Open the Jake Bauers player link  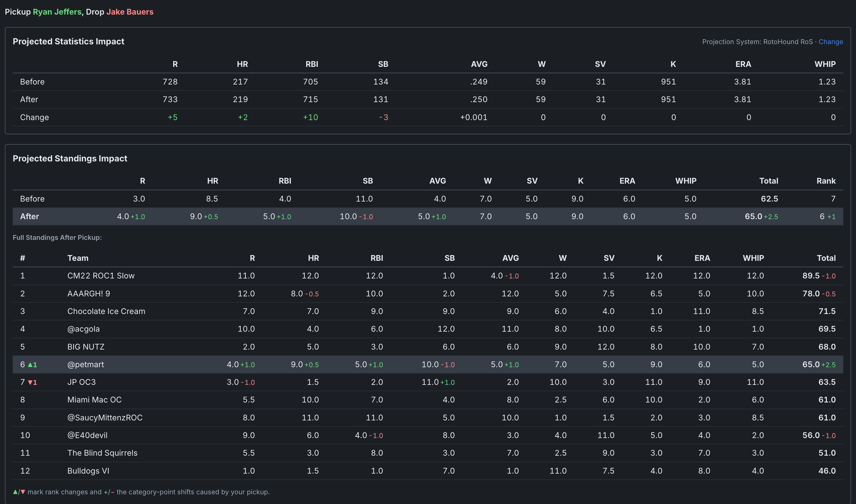point(130,12)
